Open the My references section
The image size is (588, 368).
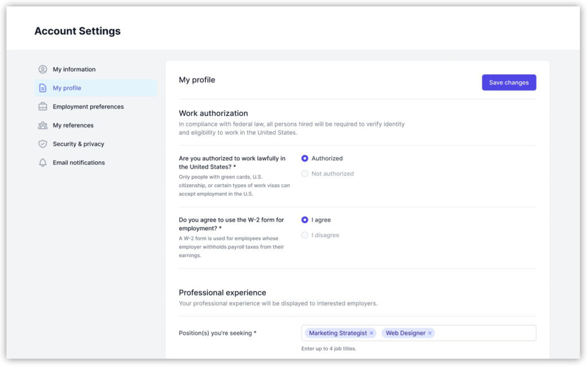73,125
